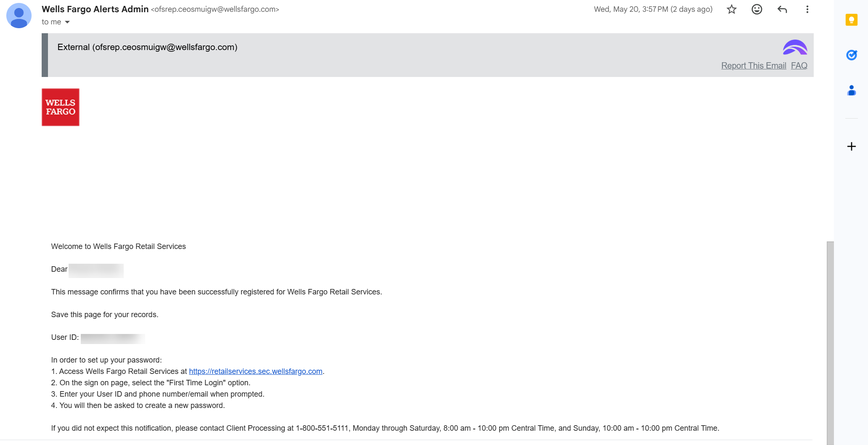
Task: Open Google Keep from the side panel
Action: point(851,20)
